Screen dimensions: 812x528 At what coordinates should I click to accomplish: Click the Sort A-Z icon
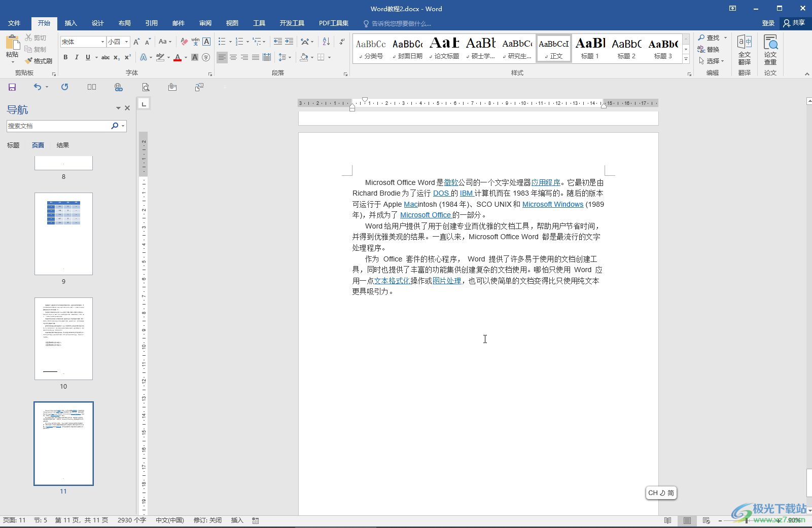click(326, 42)
